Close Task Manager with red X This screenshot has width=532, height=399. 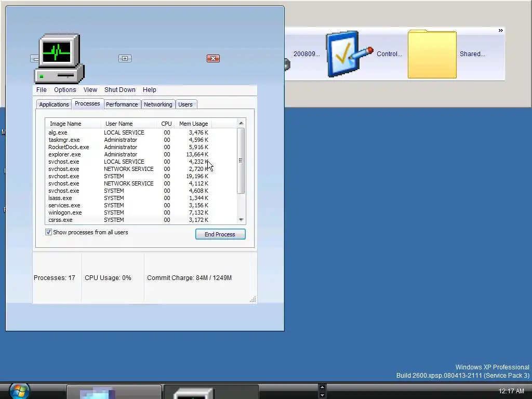click(213, 58)
